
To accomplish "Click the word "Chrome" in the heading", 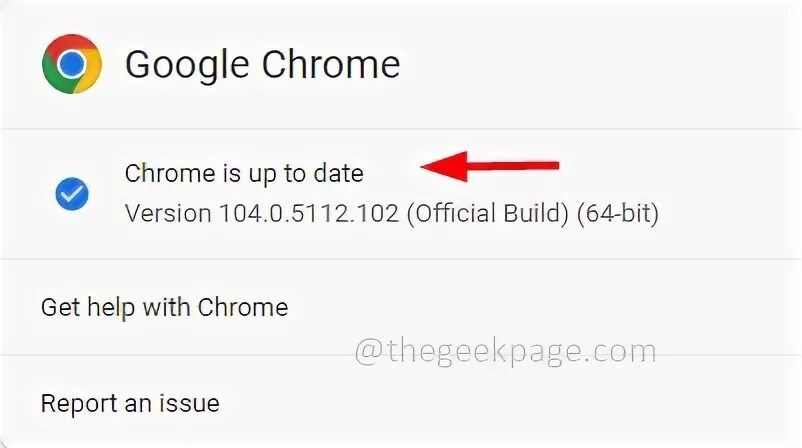I will point(329,65).
